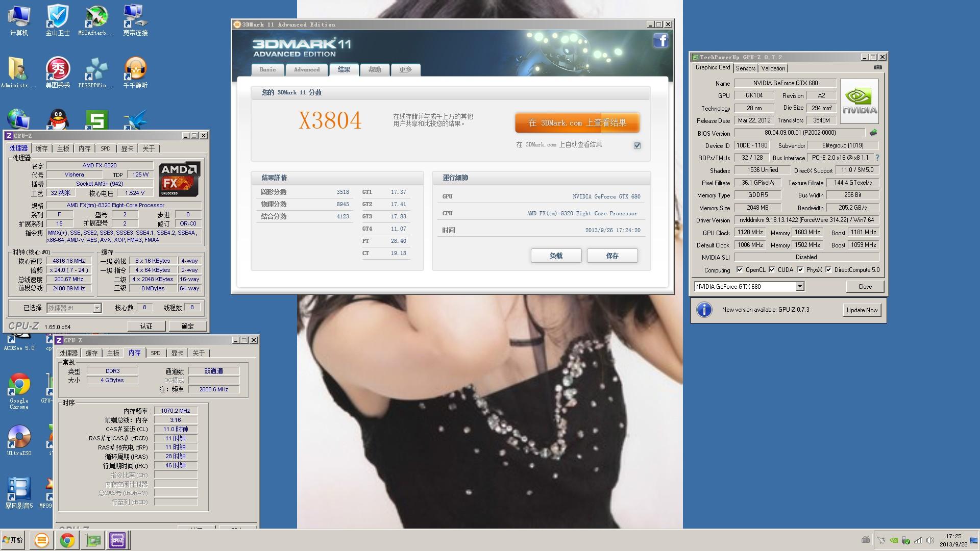Click the GPU-Z screenshot camera icon
This screenshot has height=551, width=980.
pos(877,67)
